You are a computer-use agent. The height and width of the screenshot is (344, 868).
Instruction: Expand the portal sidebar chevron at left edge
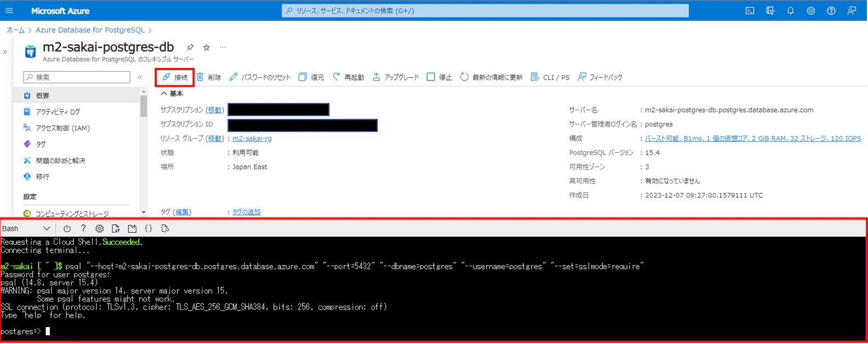pos(5,52)
